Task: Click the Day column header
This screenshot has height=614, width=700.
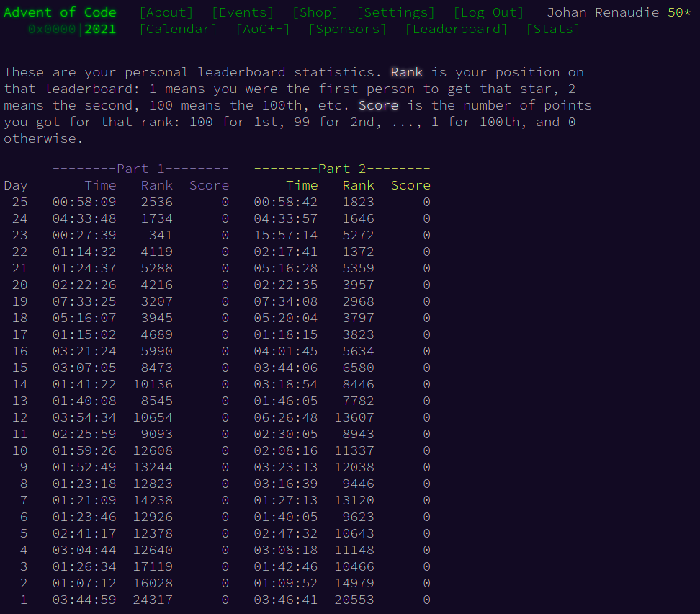Action: (x=16, y=185)
